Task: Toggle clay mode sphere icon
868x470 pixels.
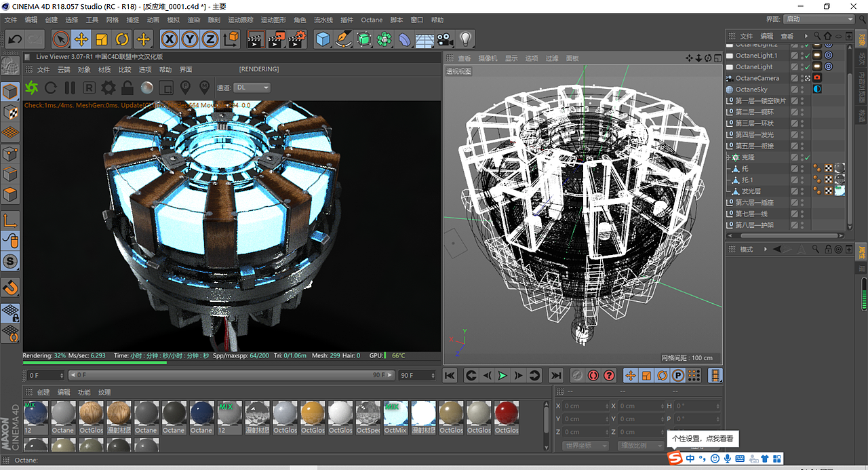Action: [x=146, y=87]
